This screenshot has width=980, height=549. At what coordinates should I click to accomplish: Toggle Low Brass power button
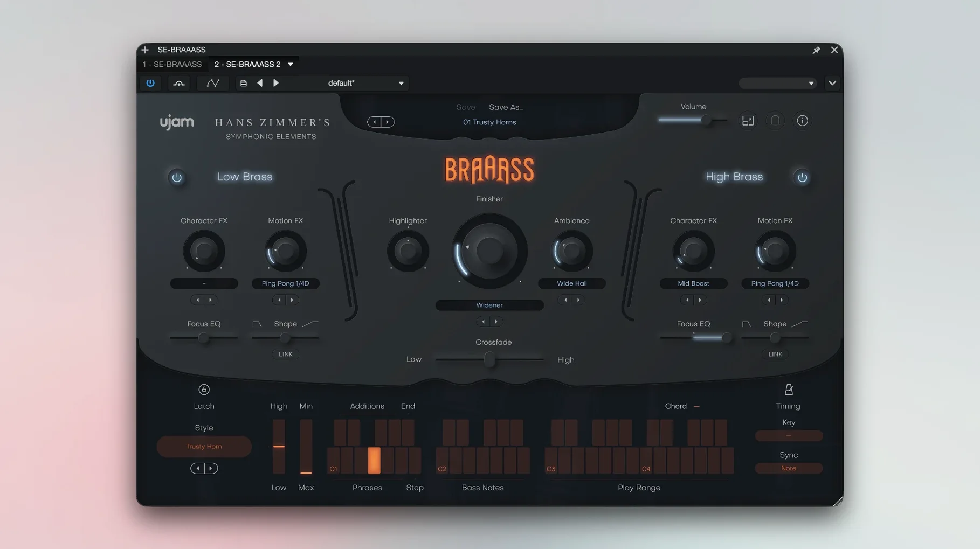[x=177, y=177]
